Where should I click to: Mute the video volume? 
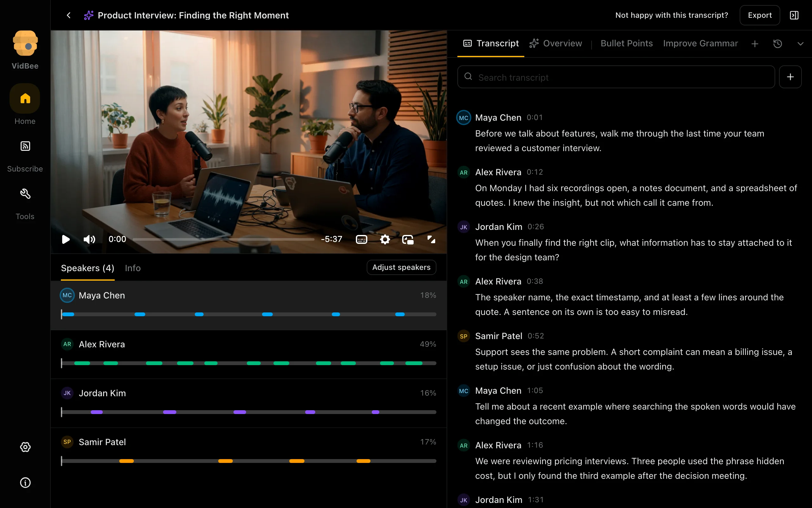click(89, 239)
